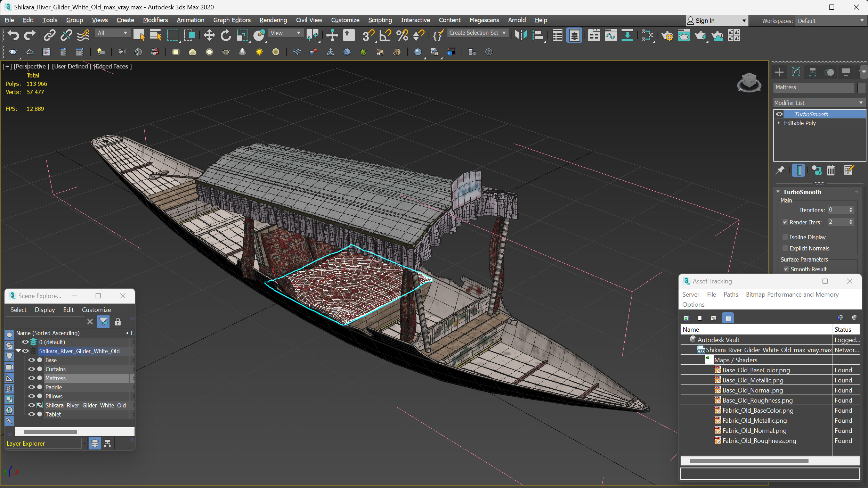Open Curve Editor icon
The width and height of the screenshot is (868, 488).
pyautogui.click(x=610, y=35)
